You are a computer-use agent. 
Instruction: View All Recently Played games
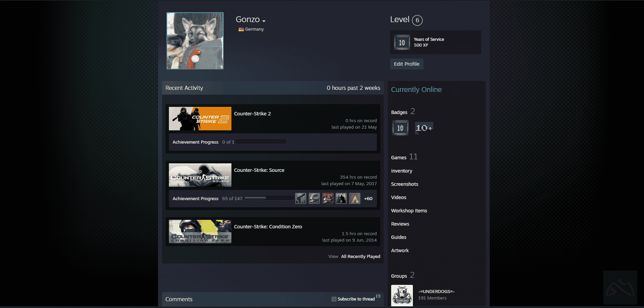pyautogui.click(x=361, y=257)
